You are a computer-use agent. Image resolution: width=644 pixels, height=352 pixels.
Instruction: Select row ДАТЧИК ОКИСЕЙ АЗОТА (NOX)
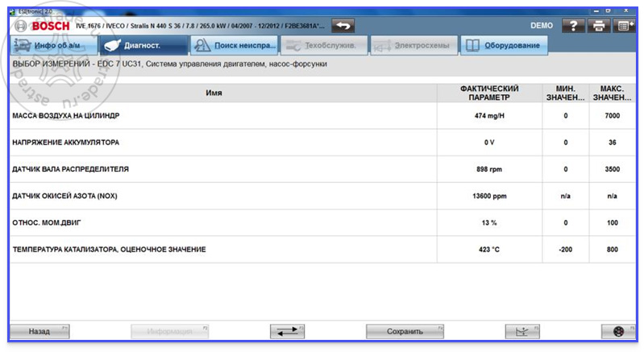coord(322,196)
